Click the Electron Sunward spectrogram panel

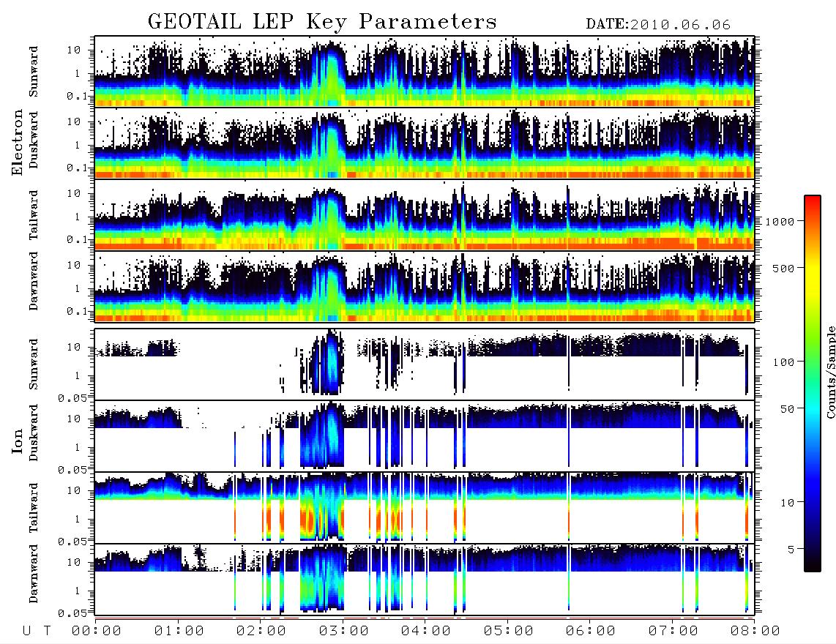[425, 72]
